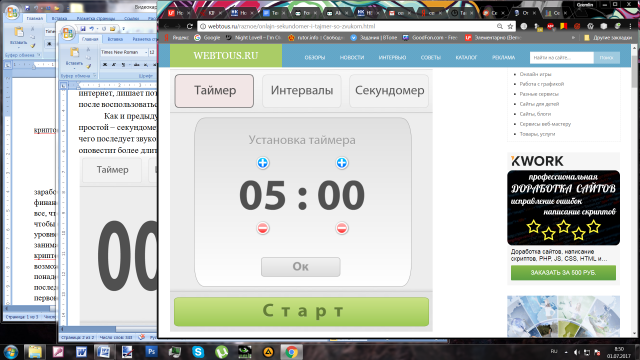Increase minutes with the left plus icon
640x360 pixels.
coord(263,163)
